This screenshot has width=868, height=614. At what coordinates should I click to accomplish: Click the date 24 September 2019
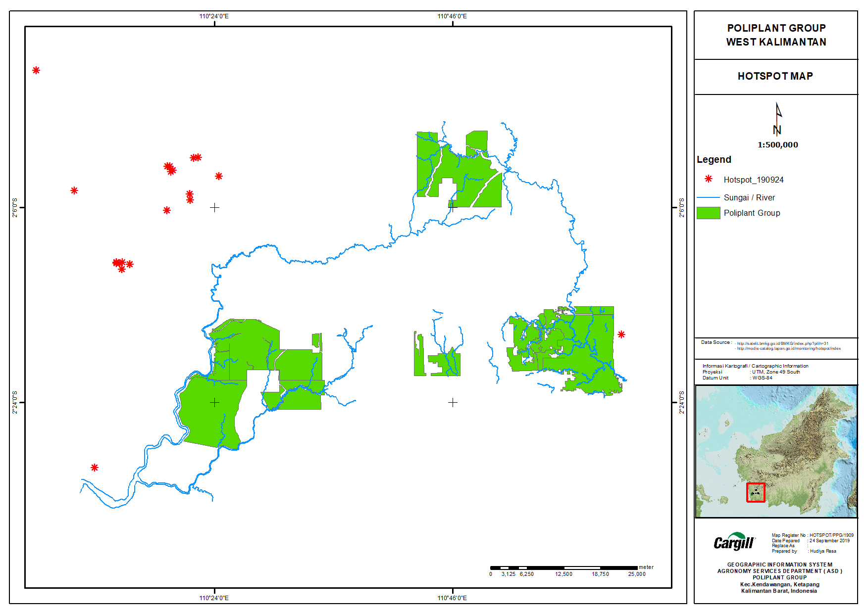click(829, 541)
